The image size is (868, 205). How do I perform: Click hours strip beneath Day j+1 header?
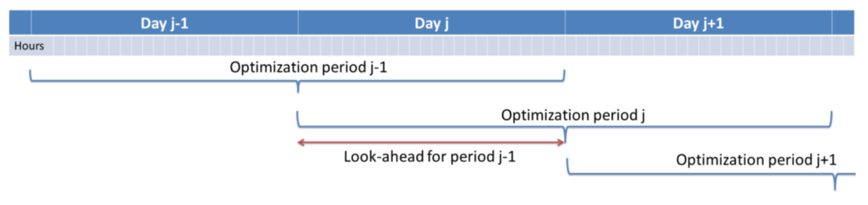coord(698,46)
